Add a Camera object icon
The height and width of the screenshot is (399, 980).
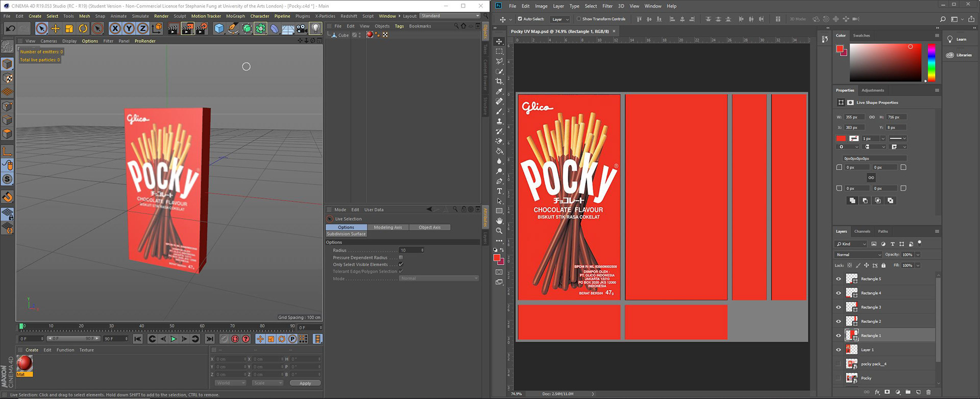click(302, 29)
